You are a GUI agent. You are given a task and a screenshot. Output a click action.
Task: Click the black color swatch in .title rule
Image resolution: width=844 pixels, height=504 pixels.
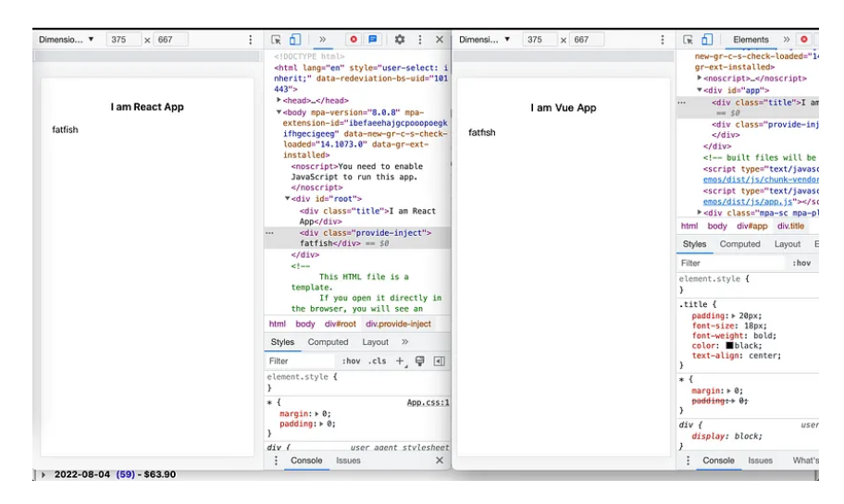[729, 345]
